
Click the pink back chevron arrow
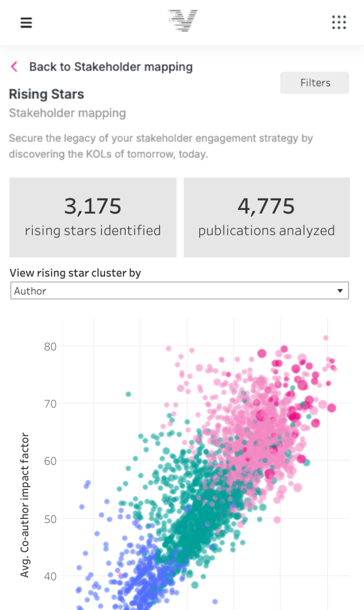click(14, 67)
